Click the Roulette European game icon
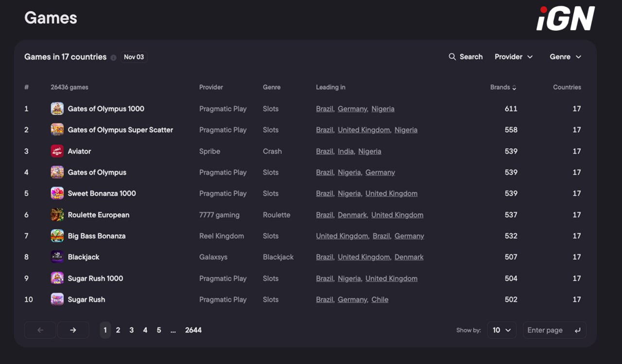This screenshot has height=364, width=622. 57,215
